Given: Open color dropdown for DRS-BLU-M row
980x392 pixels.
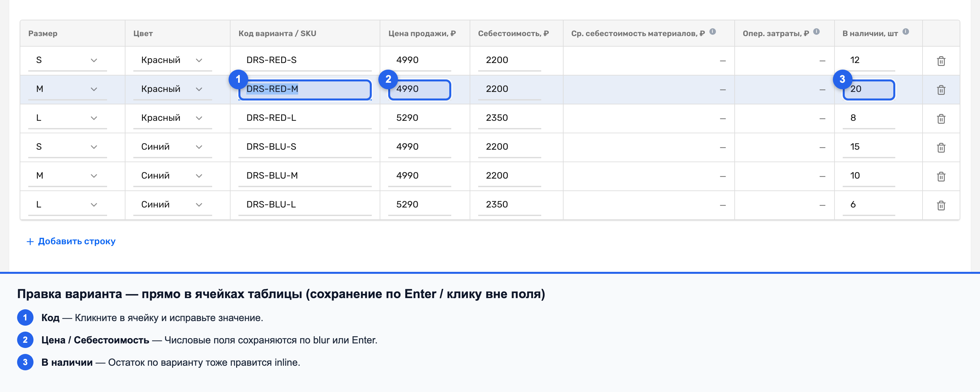Looking at the screenshot, I should tap(172, 176).
